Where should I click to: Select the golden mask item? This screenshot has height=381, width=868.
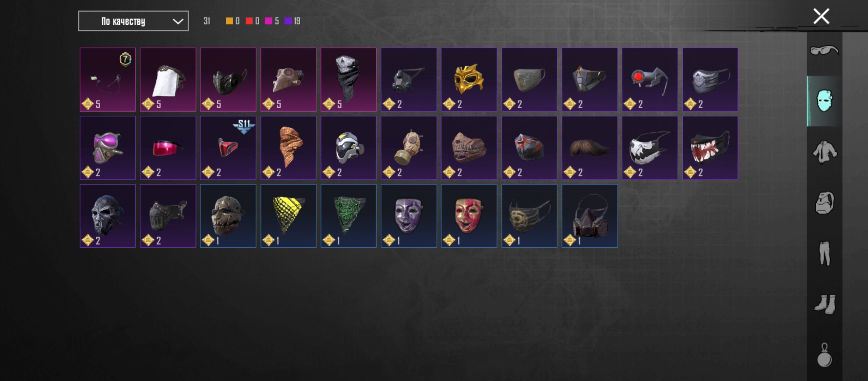pyautogui.click(x=469, y=80)
